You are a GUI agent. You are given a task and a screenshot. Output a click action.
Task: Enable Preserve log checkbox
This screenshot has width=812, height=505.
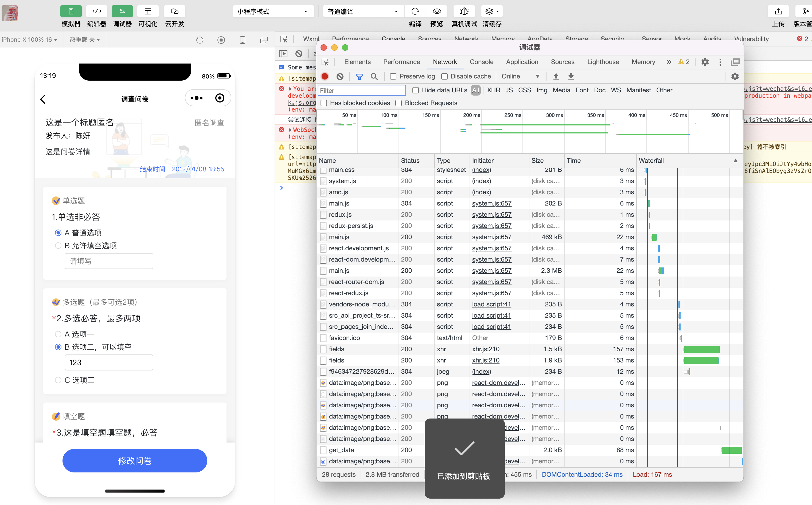(393, 77)
